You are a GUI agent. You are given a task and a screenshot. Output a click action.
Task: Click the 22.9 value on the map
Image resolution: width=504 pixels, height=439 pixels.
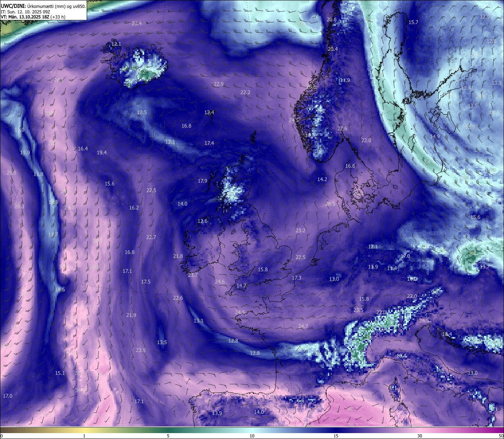click(x=219, y=84)
